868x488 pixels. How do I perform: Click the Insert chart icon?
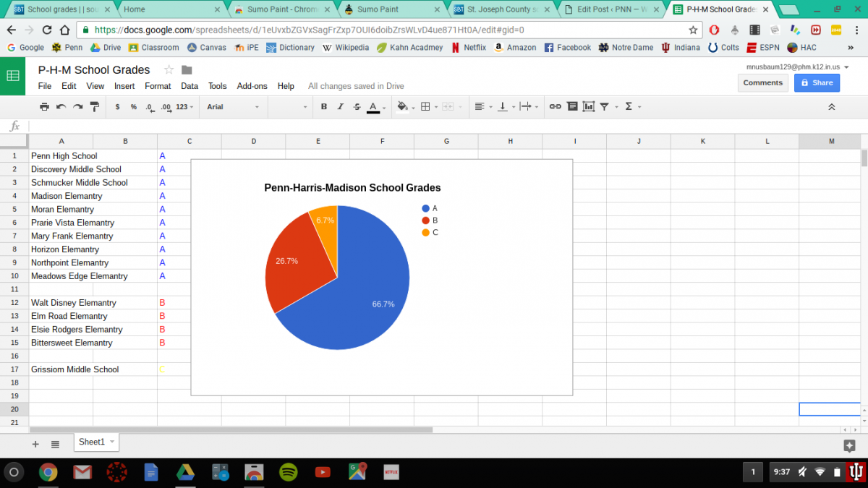click(x=588, y=106)
